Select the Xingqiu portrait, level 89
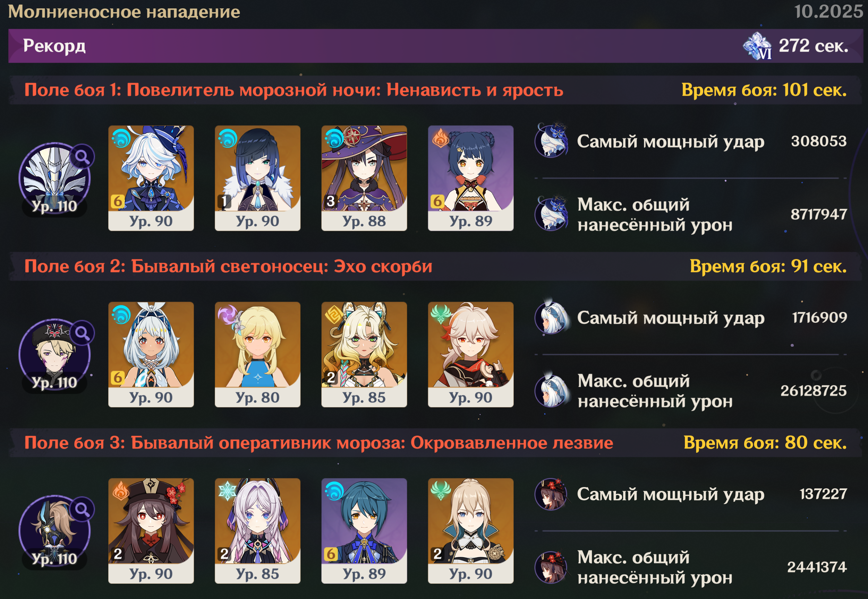The image size is (868, 599). coord(364,531)
